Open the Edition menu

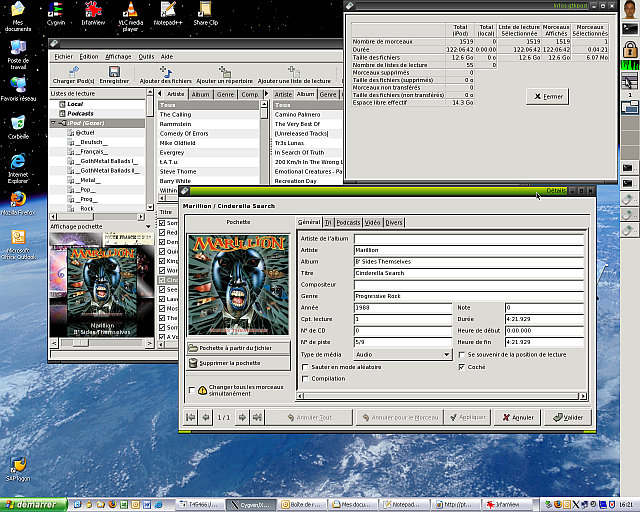(89, 57)
